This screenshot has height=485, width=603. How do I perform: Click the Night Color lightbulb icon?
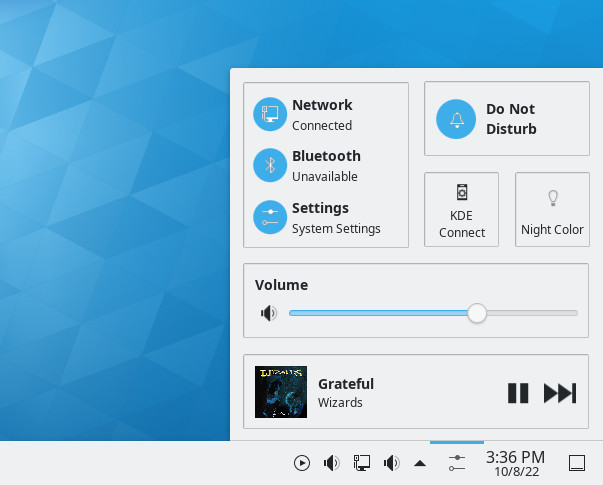pyautogui.click(x=553, y=198)
